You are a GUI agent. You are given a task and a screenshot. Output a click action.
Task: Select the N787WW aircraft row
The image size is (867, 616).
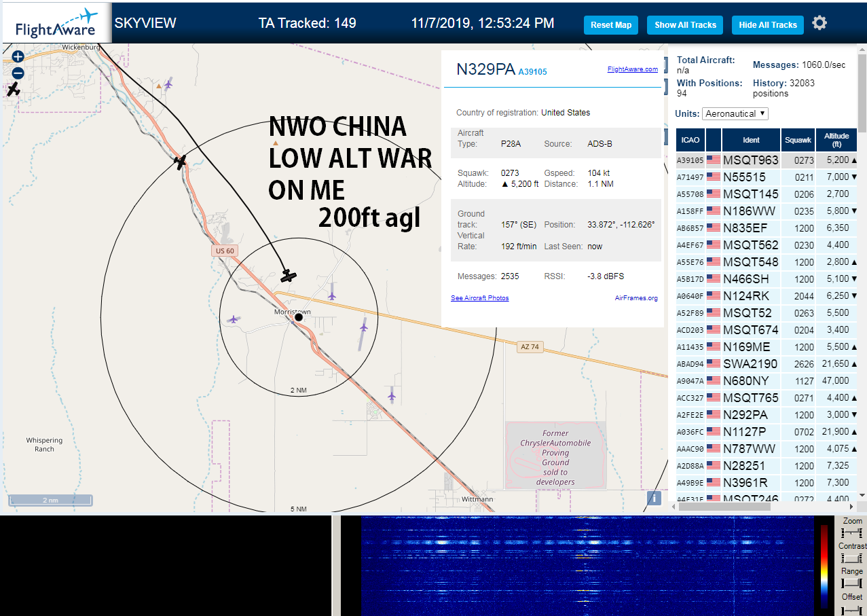point(767,449)
